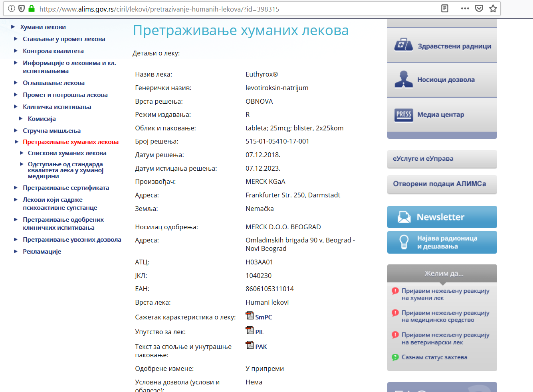Open the Комисија submenu item
The image size is (533, 392).
[x=42, y=119]
